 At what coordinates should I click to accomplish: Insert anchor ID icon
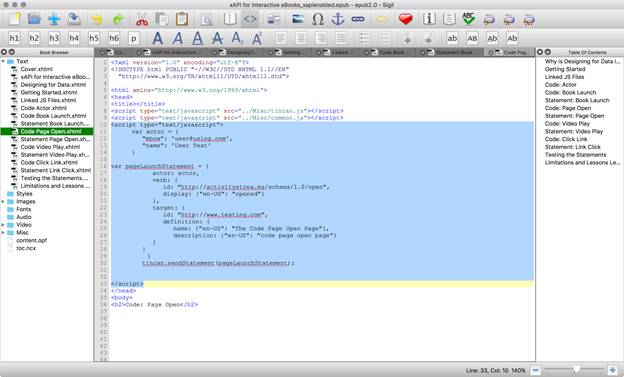tap(338, 19)
